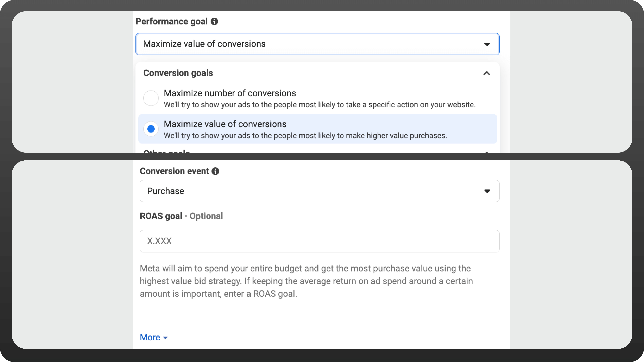
Task: Click the Conversion event label text
Action: [x=174, y=171]
